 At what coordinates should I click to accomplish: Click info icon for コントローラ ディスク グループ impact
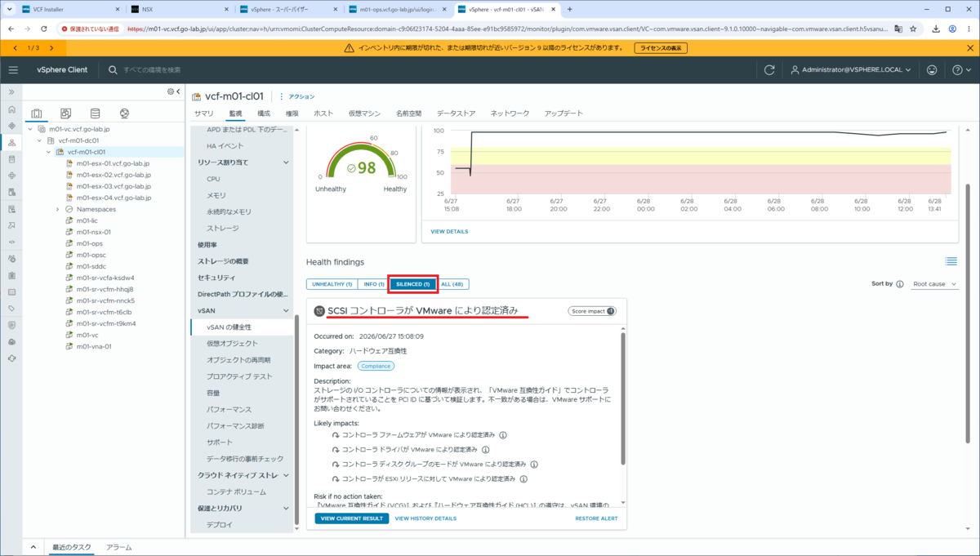[534, 464]
